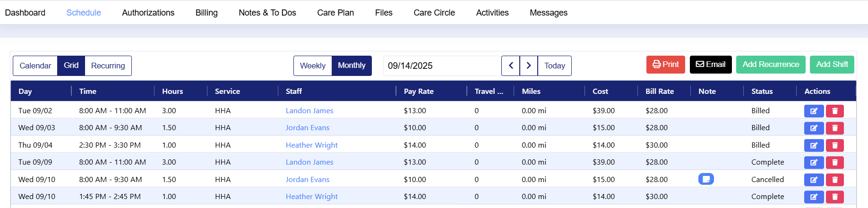
Task: Open Heather Wright's staff link on 09/04
Action: (311, 145)
